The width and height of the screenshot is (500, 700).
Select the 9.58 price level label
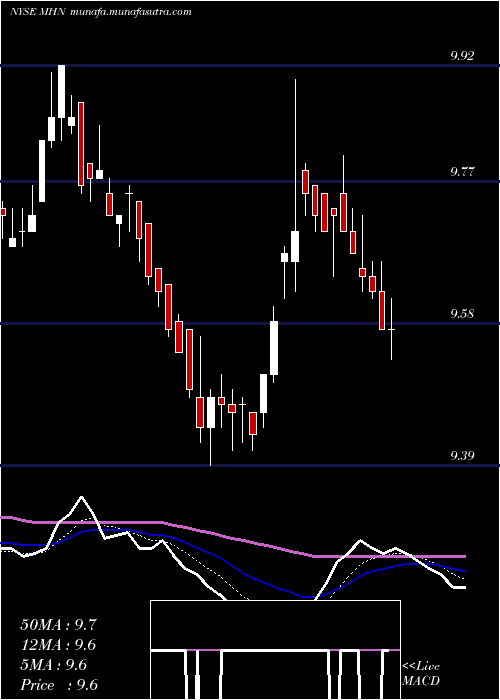coord(462,313)
